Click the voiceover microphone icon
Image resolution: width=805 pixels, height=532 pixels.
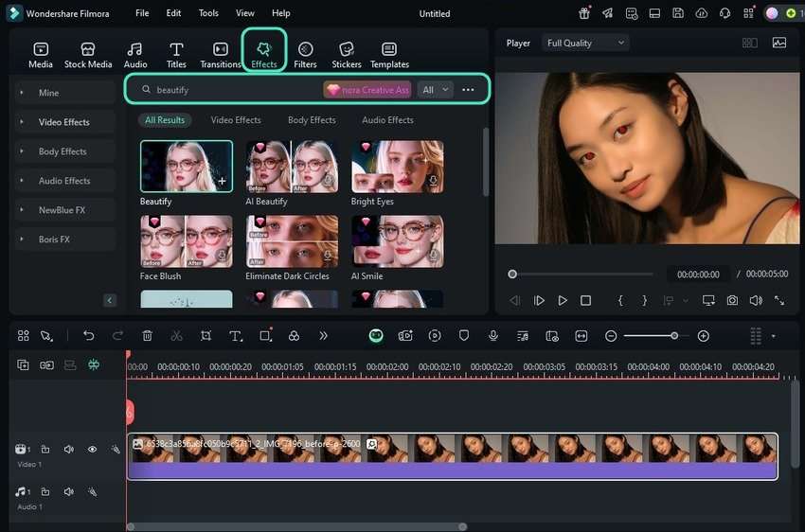click(493, 336)
